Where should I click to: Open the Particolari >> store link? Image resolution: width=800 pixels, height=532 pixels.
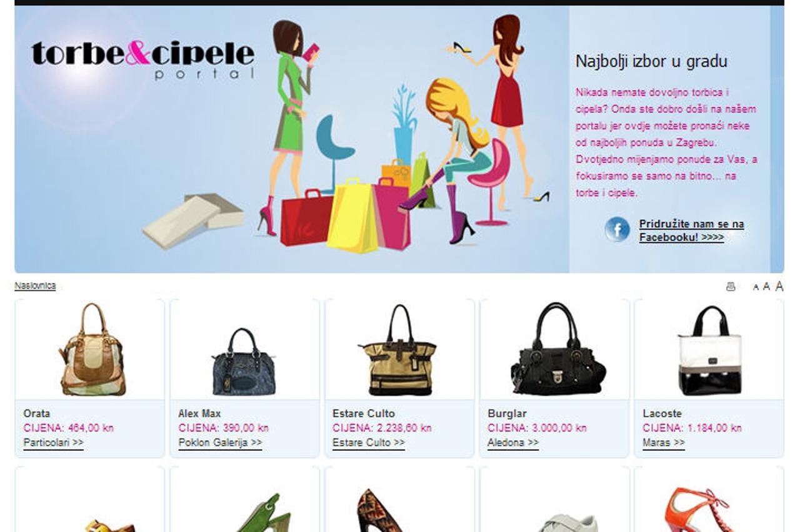53,443
